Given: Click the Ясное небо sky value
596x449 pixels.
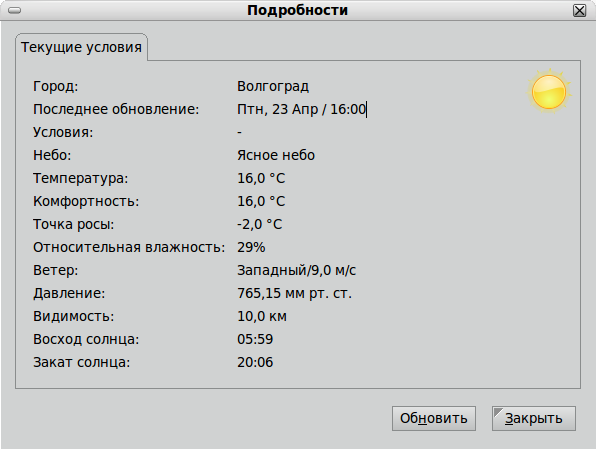Looking at the screenshot, I should point(276,155).
